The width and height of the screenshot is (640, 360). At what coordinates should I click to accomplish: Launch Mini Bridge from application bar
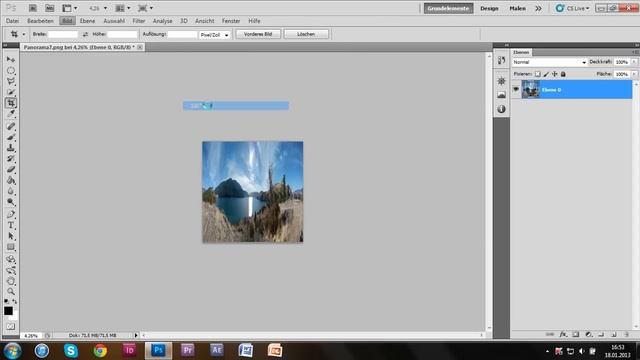(49, 8)
